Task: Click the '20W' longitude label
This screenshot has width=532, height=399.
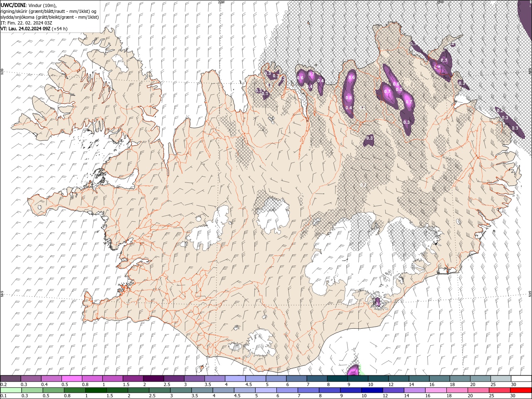Action: coord(221,2)
